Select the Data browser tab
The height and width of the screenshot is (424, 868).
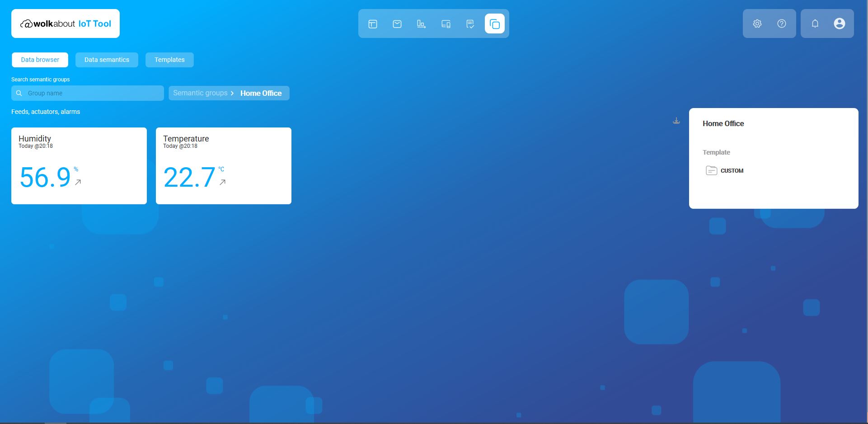40,60
